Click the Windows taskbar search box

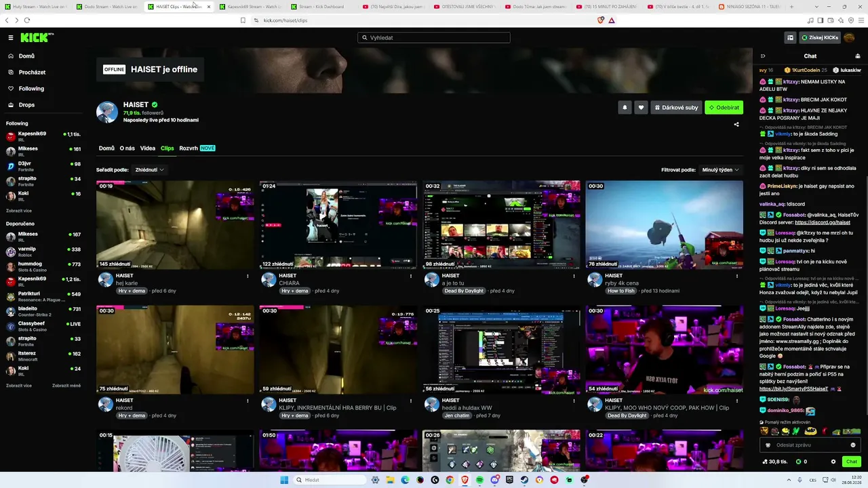(331, 480)
